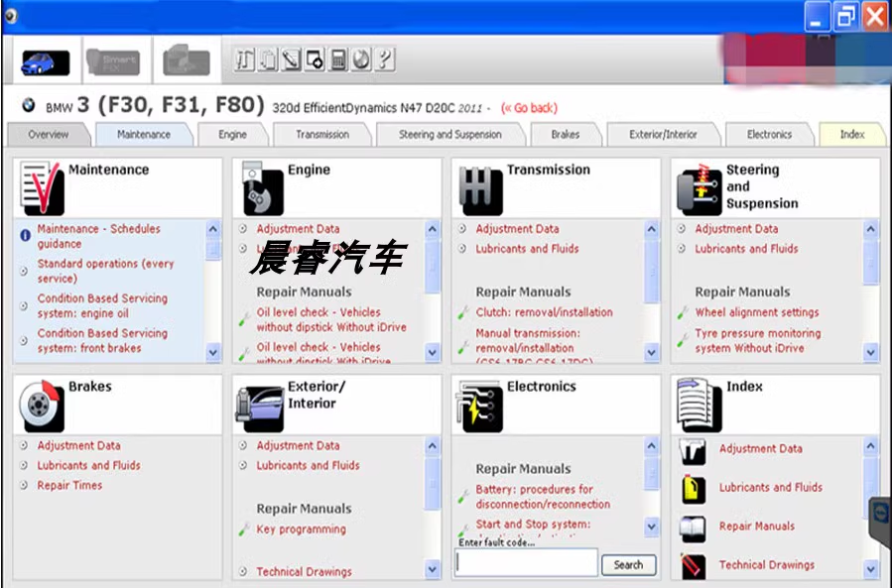This screenshot has width=892, height=588.
Task: Click Maintenance panel scroll up arrow
Action: [212, 229]
